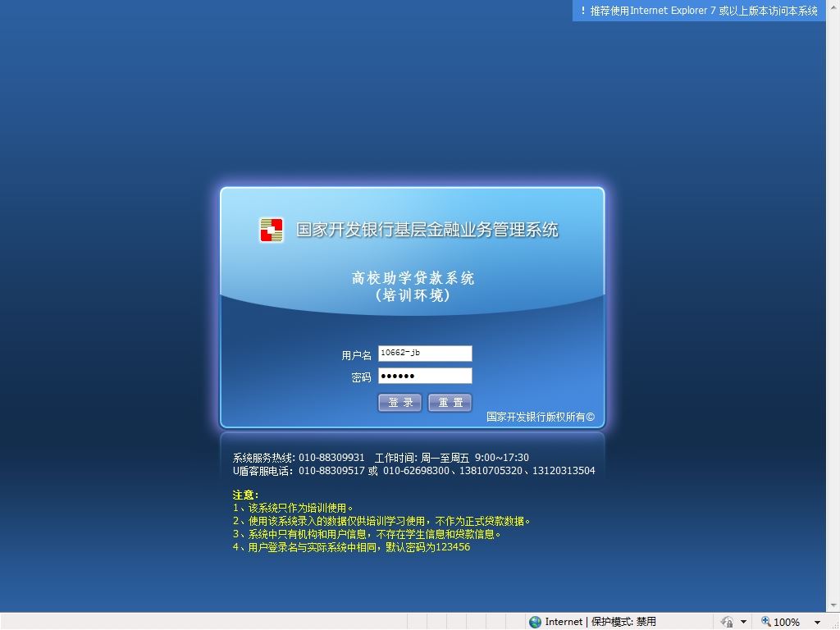The width and height of the screenshot is (840, 630).
Task: Click the yellow 注意 heading
Action: (x=245, y=495)
